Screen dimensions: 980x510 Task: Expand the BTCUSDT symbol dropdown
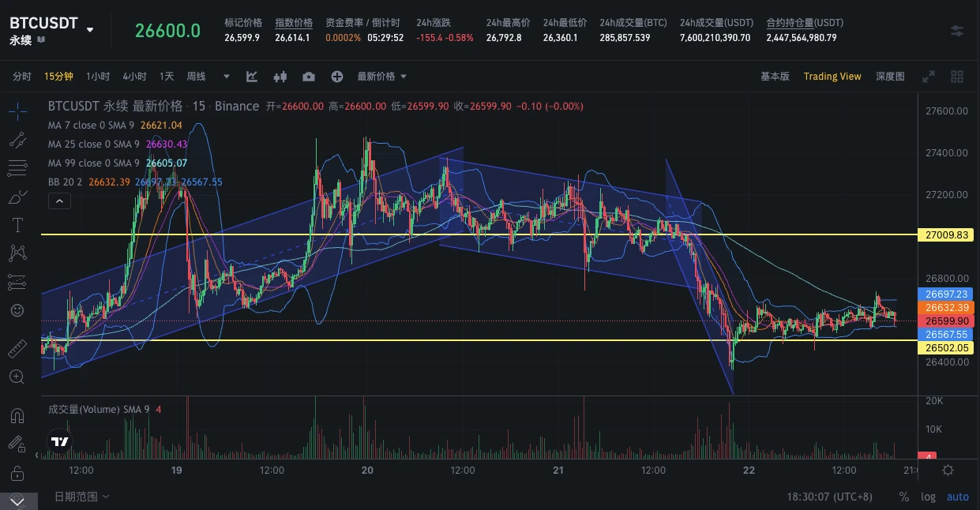coord(90,30)
